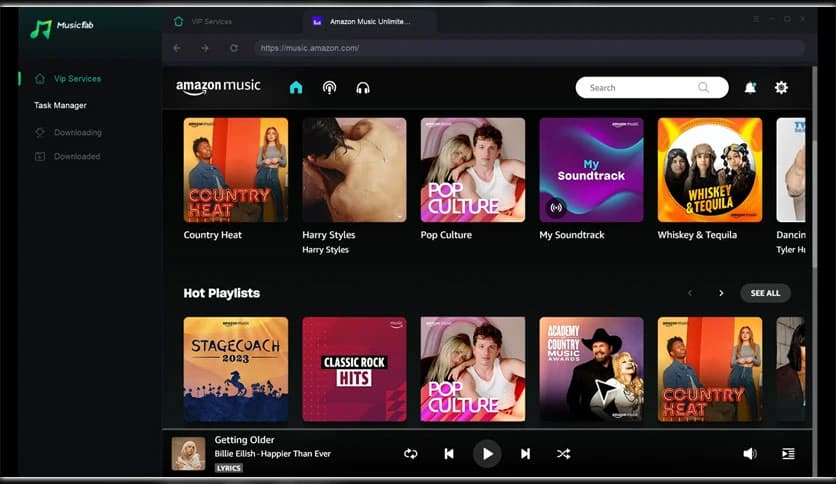Play the current song

click(487, 454)
